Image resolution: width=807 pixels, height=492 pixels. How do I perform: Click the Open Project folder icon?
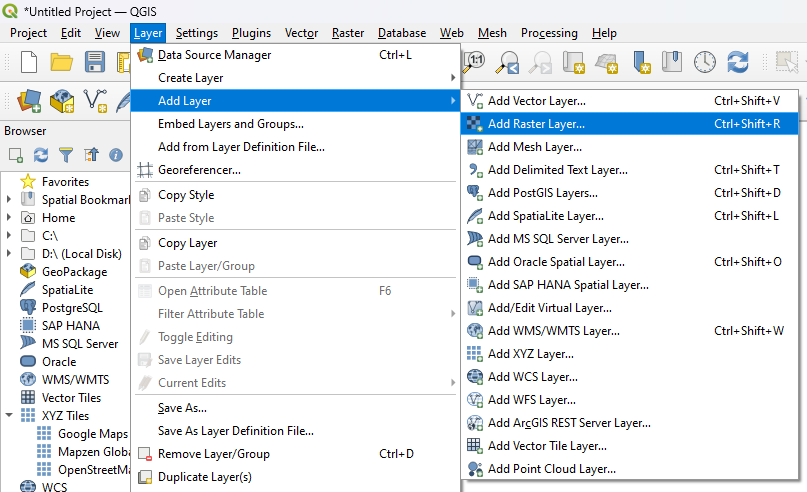point(61,62)
